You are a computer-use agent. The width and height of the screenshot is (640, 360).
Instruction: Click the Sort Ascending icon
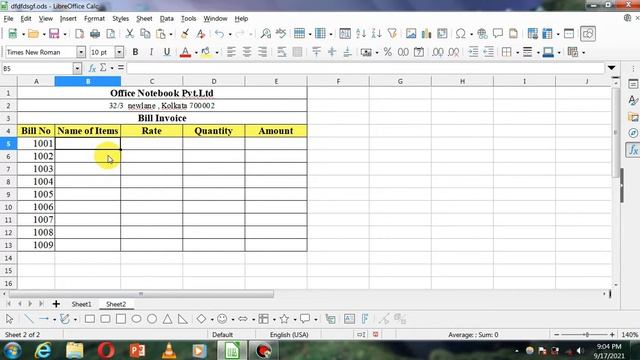coord(361,33)
